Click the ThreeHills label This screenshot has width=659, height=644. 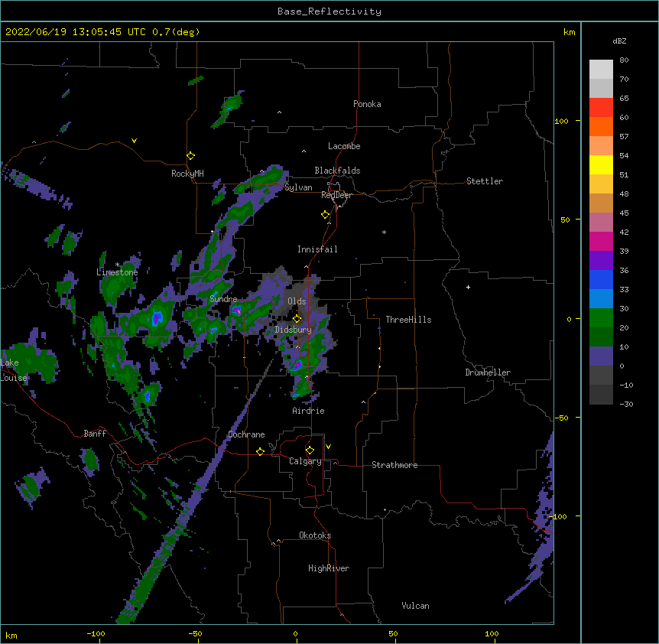[x=408, y=320]
